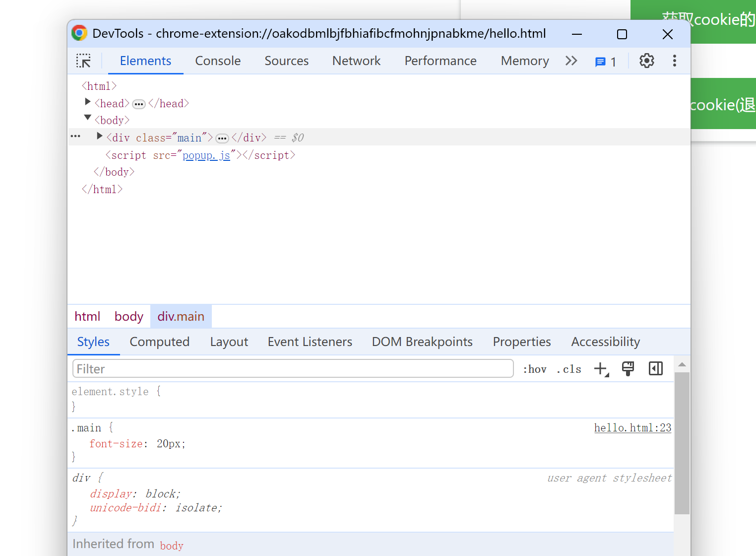Click the Chrome logo in the title bar

(79, 33)
